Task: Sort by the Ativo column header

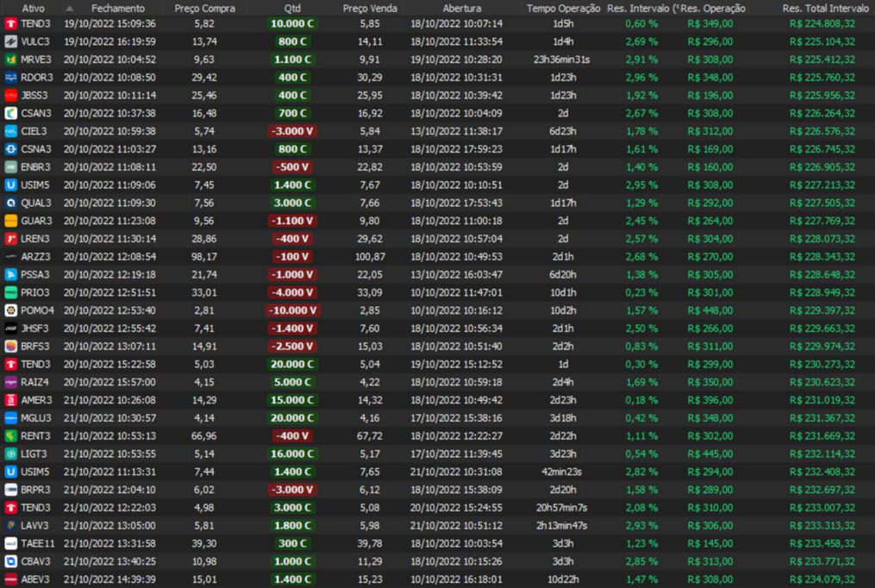Action: [33, 8]
